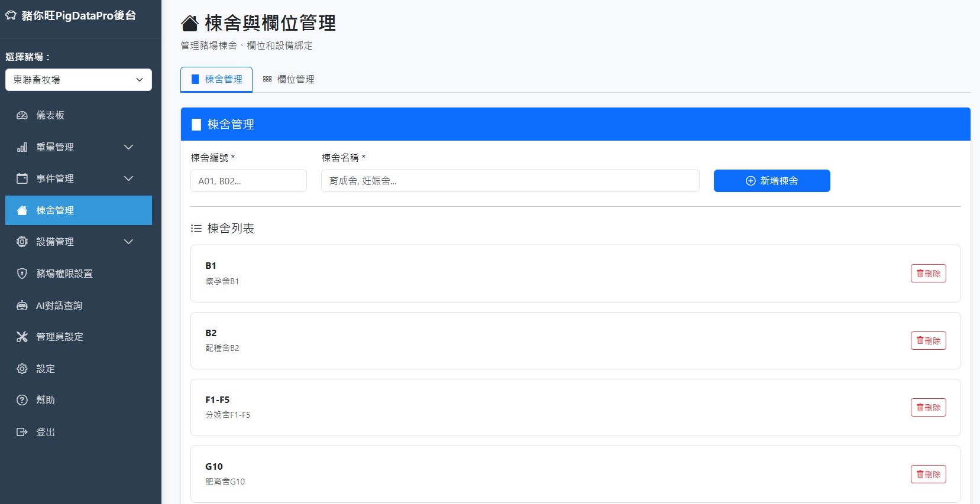Click the 配種舍B2 text
Image resolution: width=980 pixels, height=504 pixels.
click(222, 348)
